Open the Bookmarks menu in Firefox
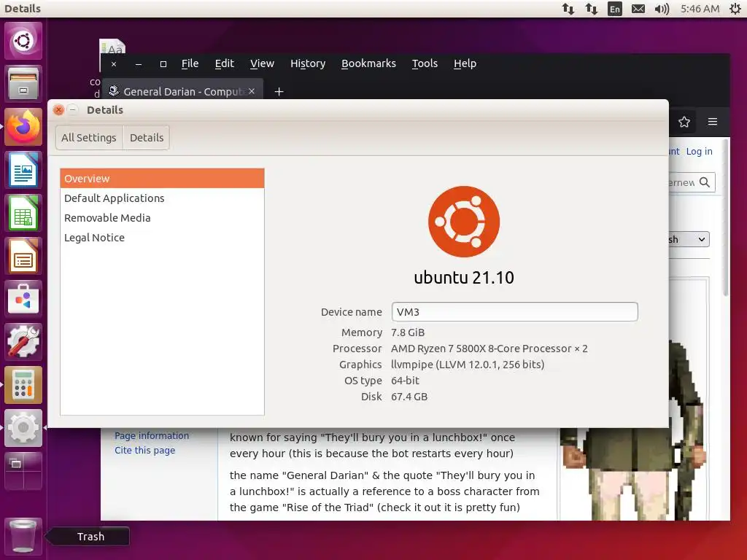Image resolution: width=747 pixels, height=560 pixels. click(x=368, y=63)
